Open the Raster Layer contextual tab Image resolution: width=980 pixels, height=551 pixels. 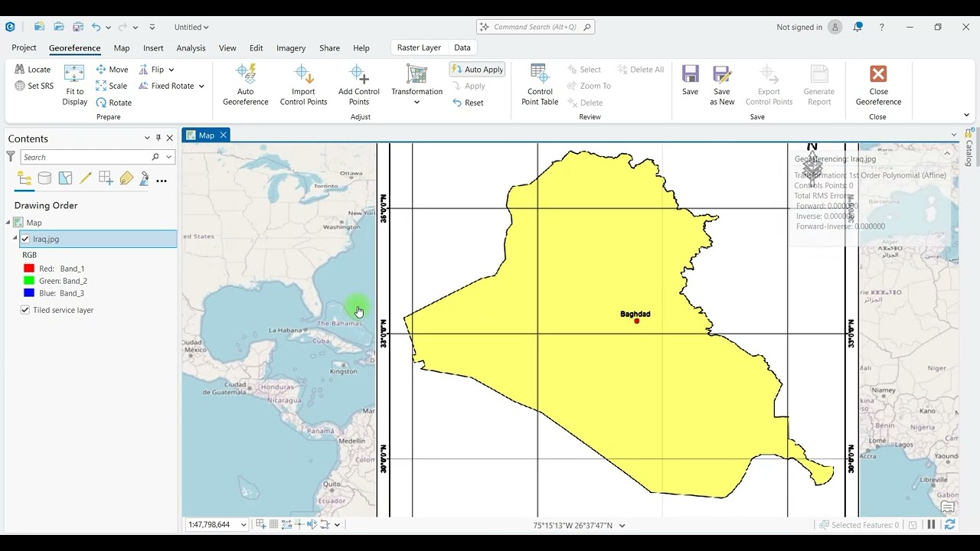[419, 47]
